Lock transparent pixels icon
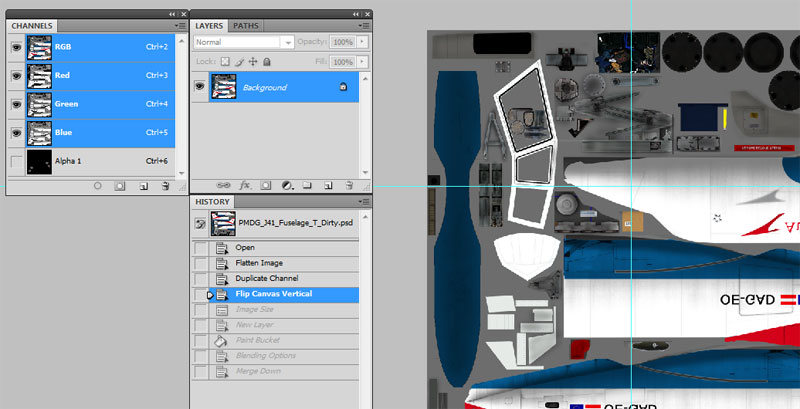This screenshot has width=800, height=409. coord(225,62)
